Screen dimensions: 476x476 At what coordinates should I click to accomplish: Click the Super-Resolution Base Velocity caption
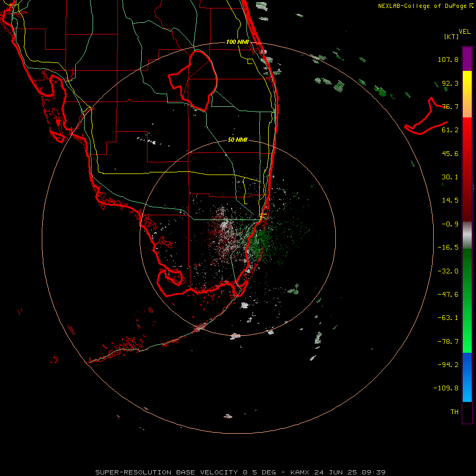(241, 472)
